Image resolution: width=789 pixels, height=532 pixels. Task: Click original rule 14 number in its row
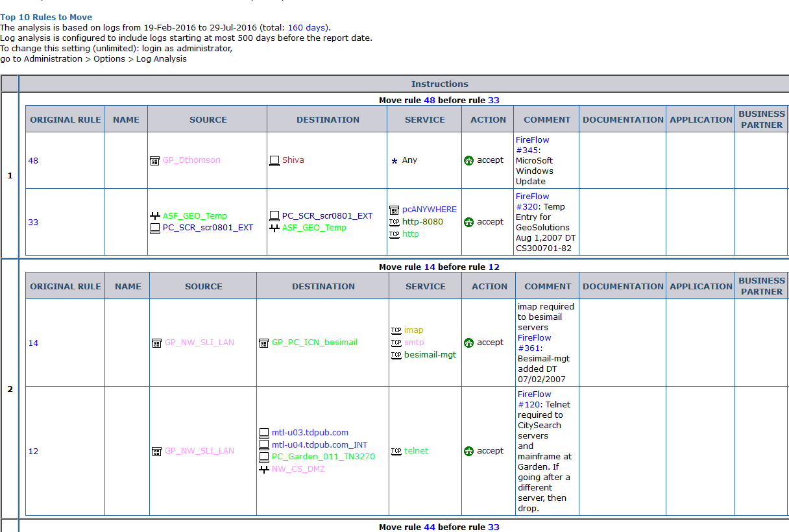coord(33,343)
